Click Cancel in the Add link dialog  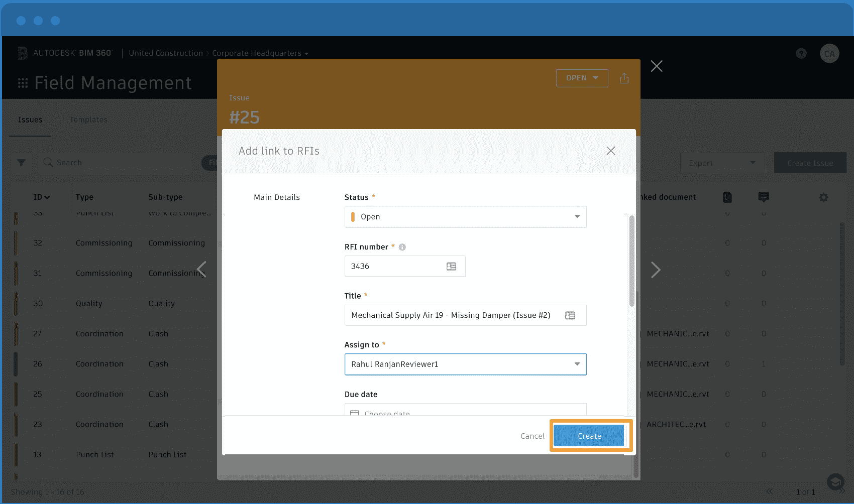pyautogui.click(x=532, y=436)
